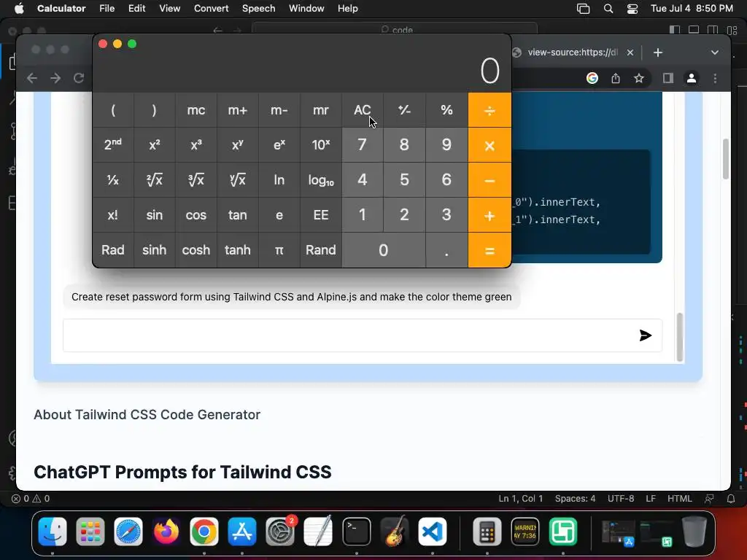Click the inner chat panel scrollbar
The width and height of the screenshot is (747, 560).
point(680,337)
